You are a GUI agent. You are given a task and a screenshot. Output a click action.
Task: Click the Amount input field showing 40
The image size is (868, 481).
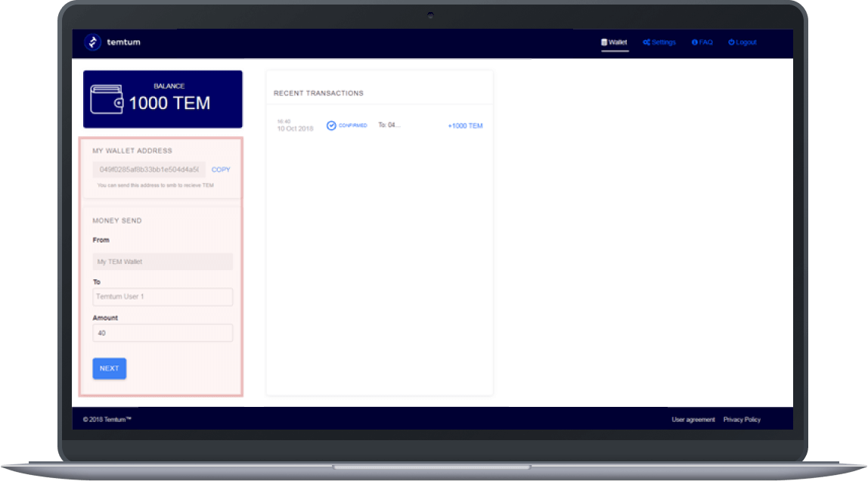tap(162, 332)
